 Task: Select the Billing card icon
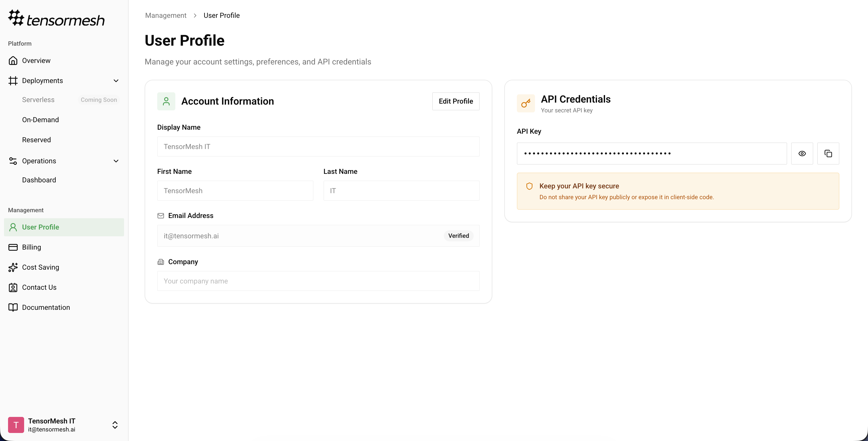pyautogui.click(x=13, y=247)
